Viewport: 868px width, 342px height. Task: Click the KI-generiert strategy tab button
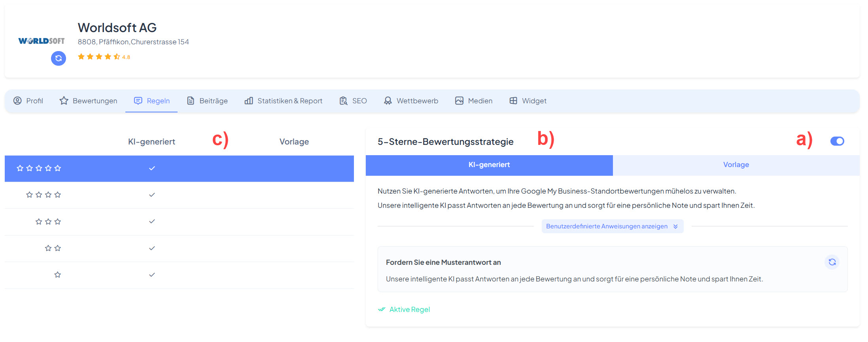pos(489,165)
